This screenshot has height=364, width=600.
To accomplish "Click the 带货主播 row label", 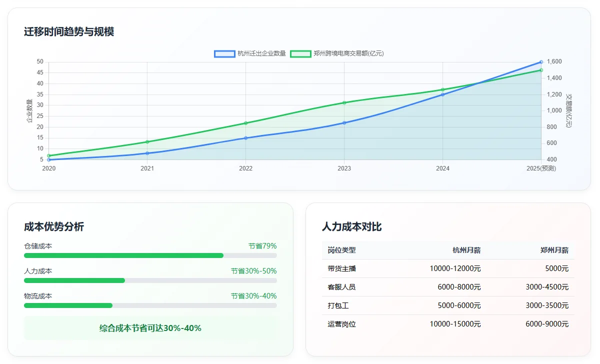I will point(342,268).
